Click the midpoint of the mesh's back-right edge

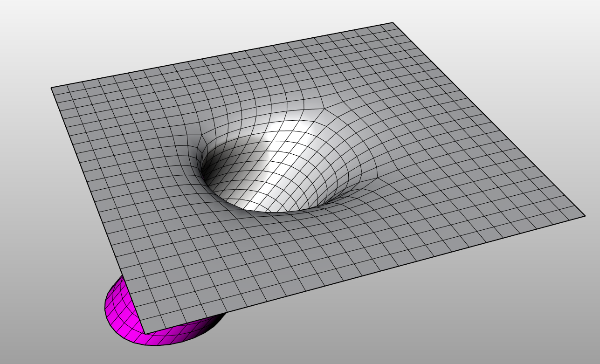(489, 119)
